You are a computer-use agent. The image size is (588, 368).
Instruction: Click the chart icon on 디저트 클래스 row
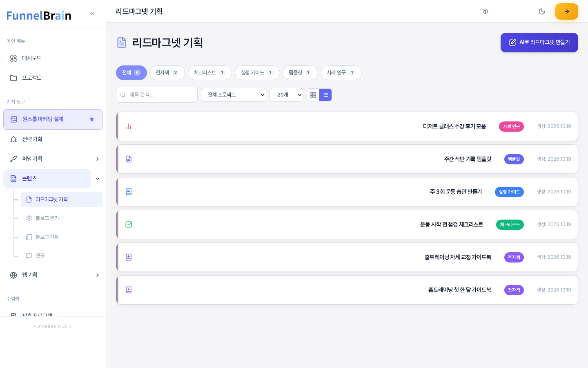click(x=129, y=127)
